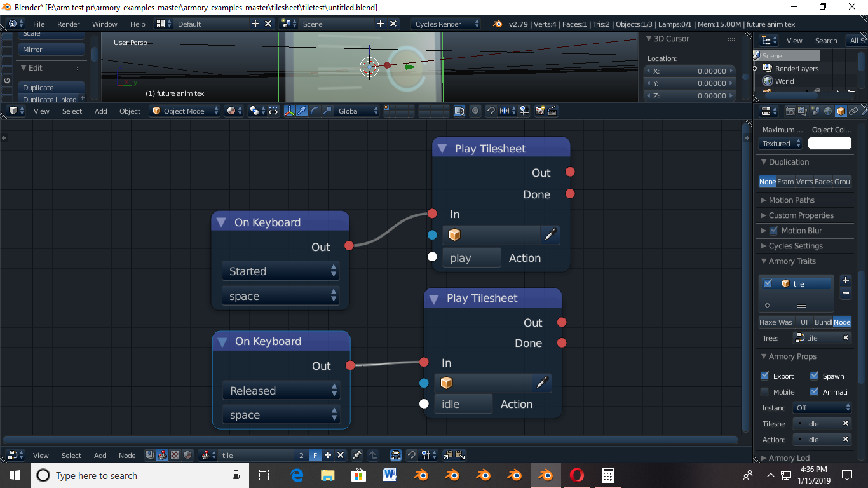Screen dimensions: 868x488
Task: Open the Calculator from taskbar
Action: 608,475
